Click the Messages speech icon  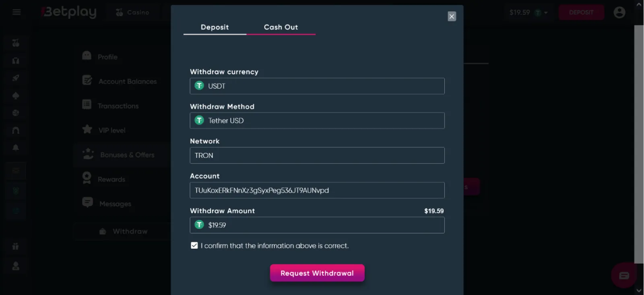coord(87,202)
